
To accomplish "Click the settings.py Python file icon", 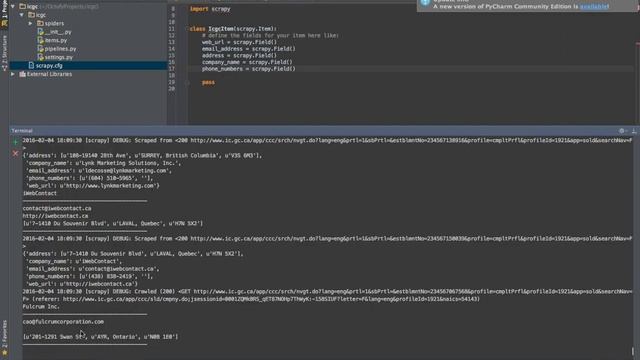I will pyautogui.click(x=40, y=57).
